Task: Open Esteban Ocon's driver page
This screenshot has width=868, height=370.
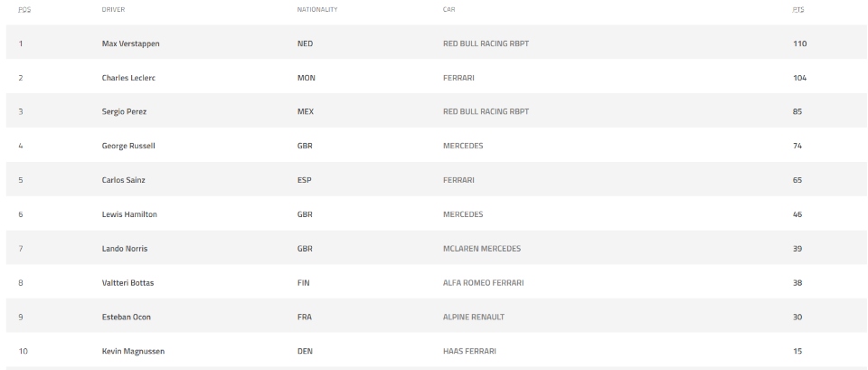Action: (x=125, y=318)
